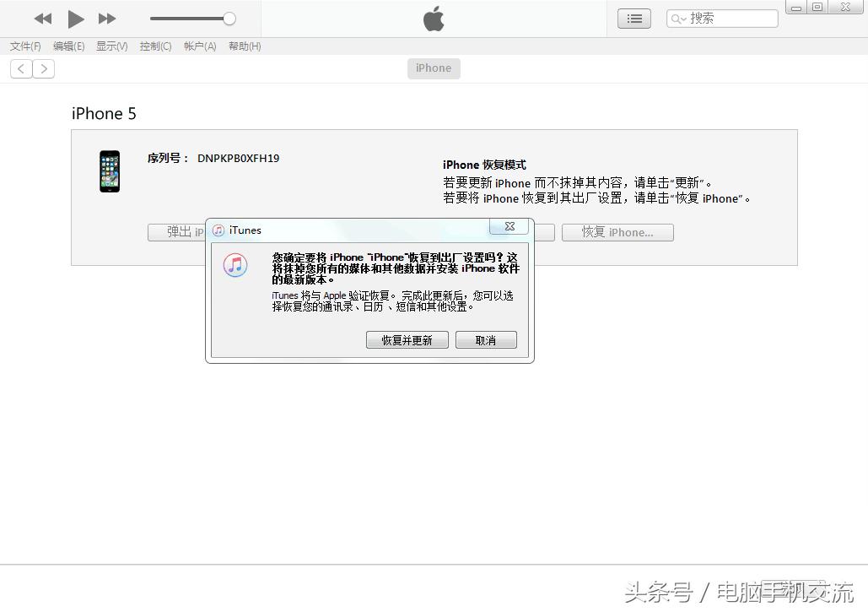Click the back navigation arrow
Image resolution: width=868 pixels, height=612 pixels.
(20, 68)
